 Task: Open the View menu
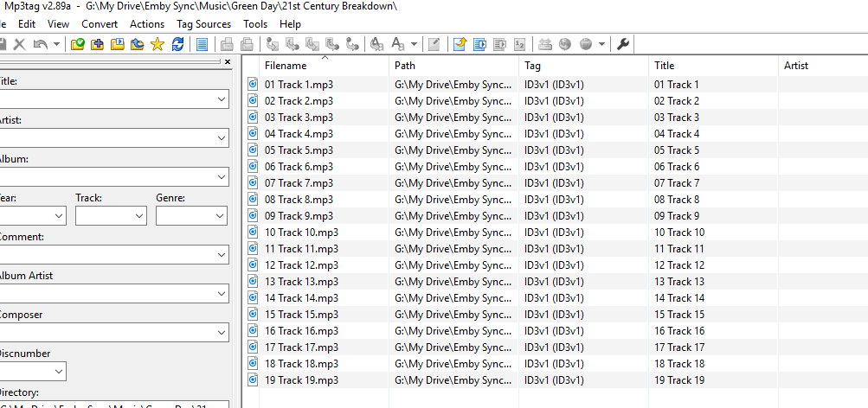58,24
